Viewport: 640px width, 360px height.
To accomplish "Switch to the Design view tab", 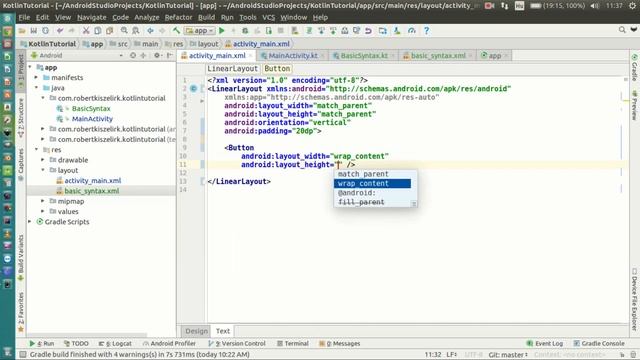I will tap(196, 331).
